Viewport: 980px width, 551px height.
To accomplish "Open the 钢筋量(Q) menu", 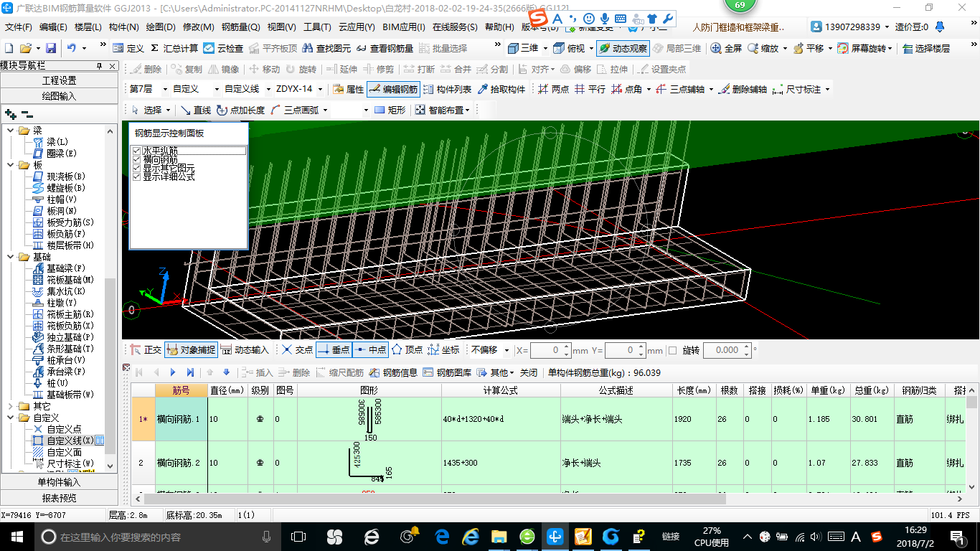I will (x=241, y=27).
